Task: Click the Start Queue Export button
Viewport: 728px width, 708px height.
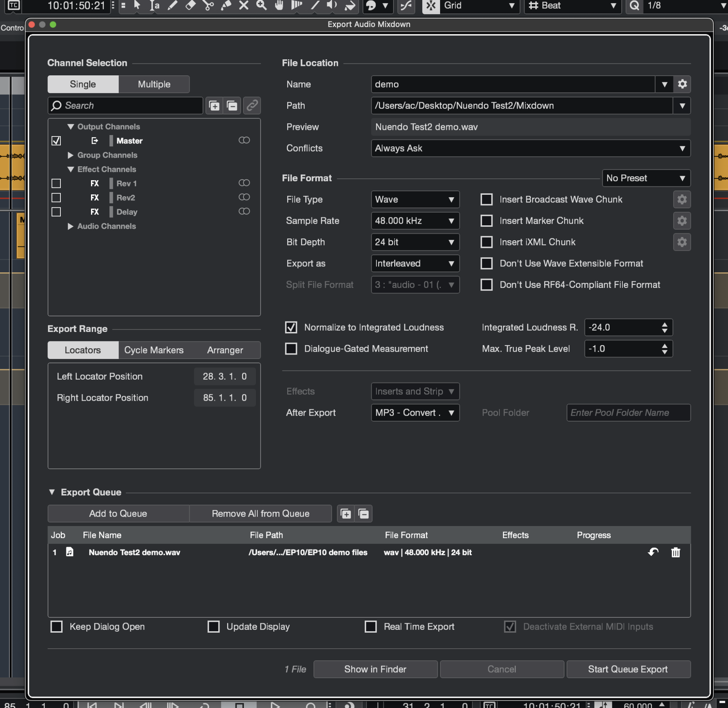Action: tap(628, 669)
